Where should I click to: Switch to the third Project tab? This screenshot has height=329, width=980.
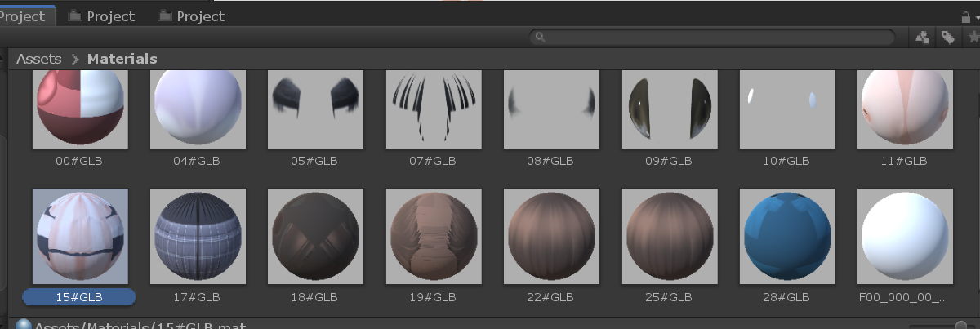[191, 16]
